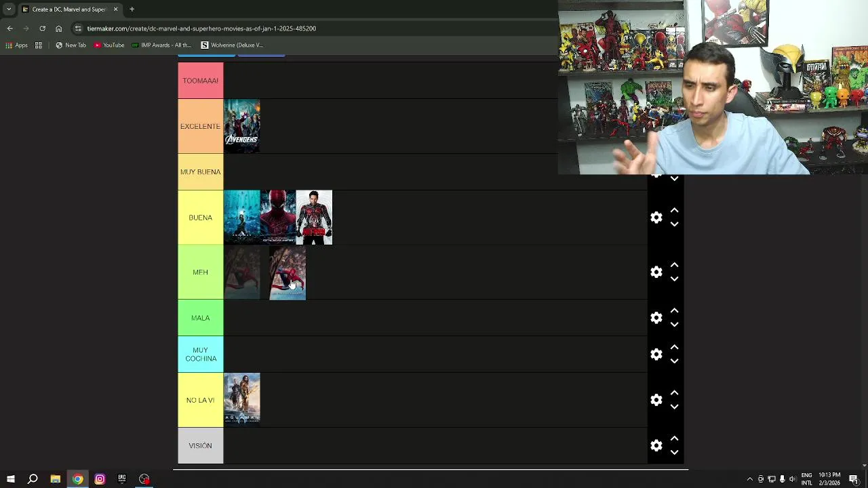Click the MALA tier label
The height and width of the screenshot is (488, 868).
(x=201, y=318)
